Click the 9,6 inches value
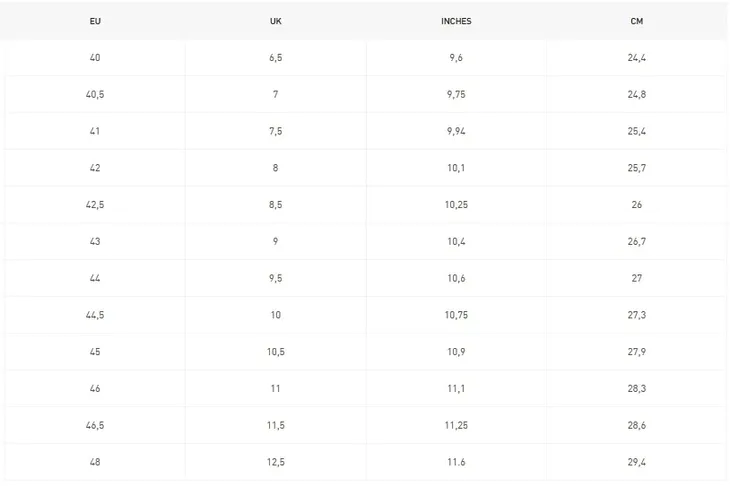Screen dimensions: 730x487 click(x=456, y=58)
